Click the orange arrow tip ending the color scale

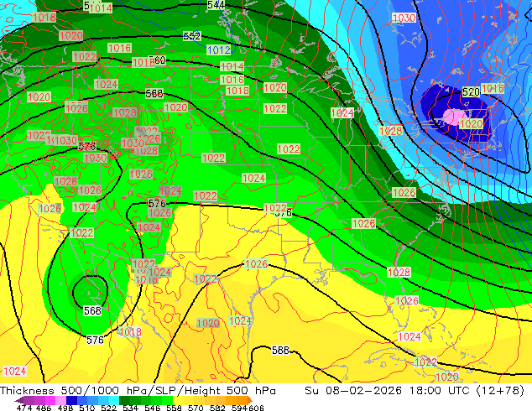(250, 400)
